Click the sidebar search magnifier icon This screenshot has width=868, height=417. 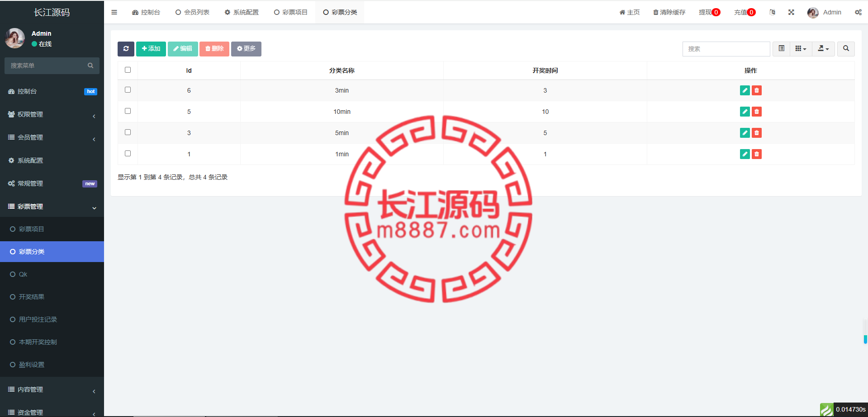(x=90, y=66)
